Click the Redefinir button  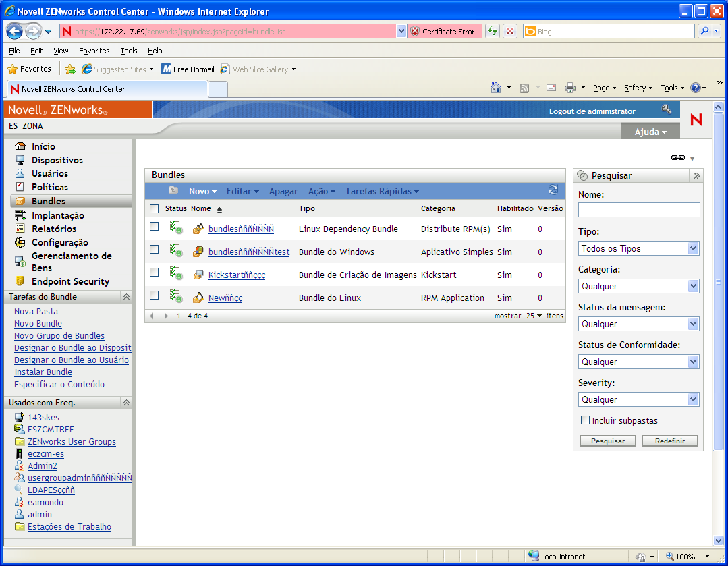coord(669,441)
